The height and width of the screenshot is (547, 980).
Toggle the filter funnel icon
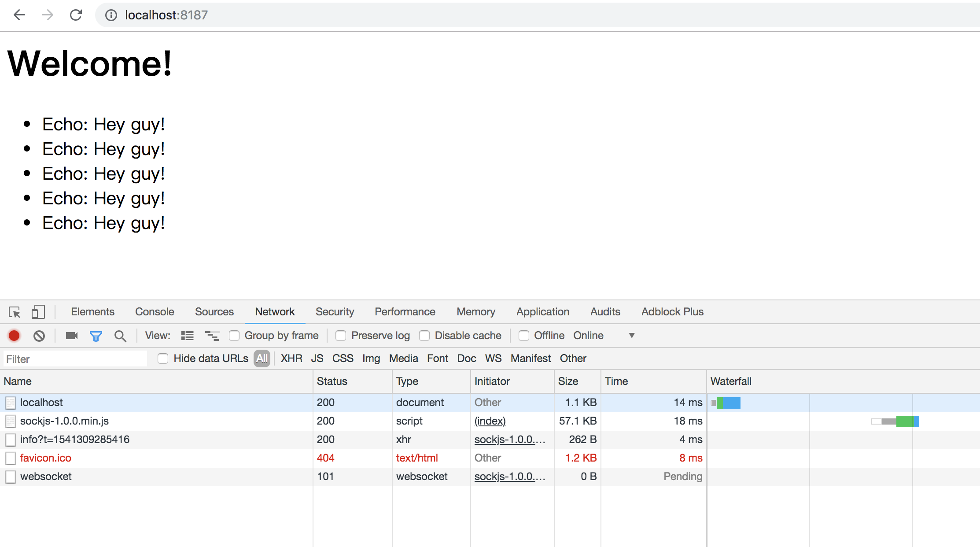(x=96, y=336)
